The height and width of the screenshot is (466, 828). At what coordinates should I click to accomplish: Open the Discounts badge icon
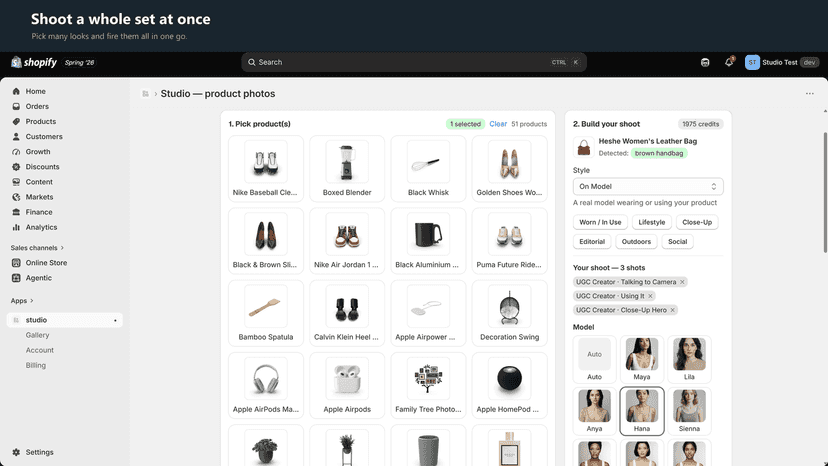(16, 166)
